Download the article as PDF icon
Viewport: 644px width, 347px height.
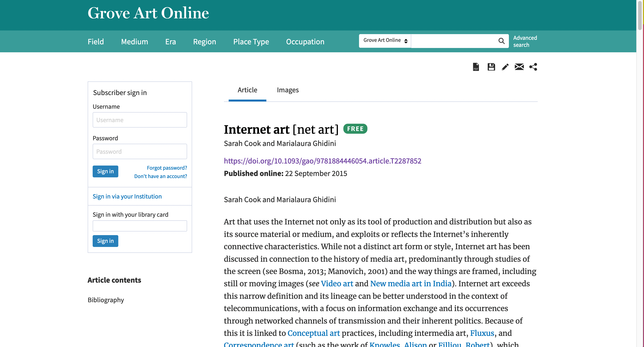476,67
